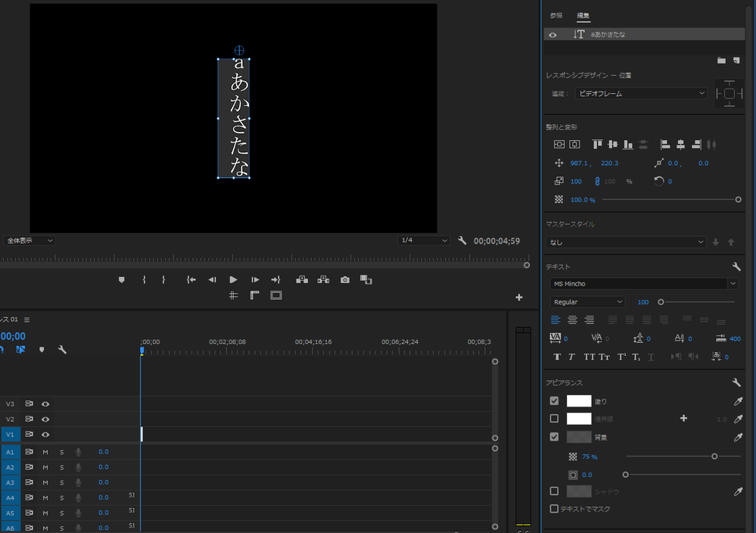Left-align the text
Viewport: 756px width, 533px height.
click(x=555, y=319)
